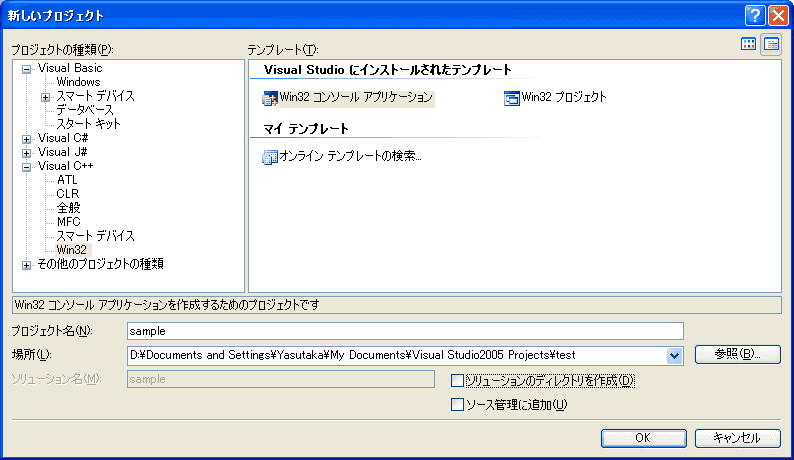Open the 場所 location dropdown arrow
The image size is (794, 460).
(x=674, y=355)
